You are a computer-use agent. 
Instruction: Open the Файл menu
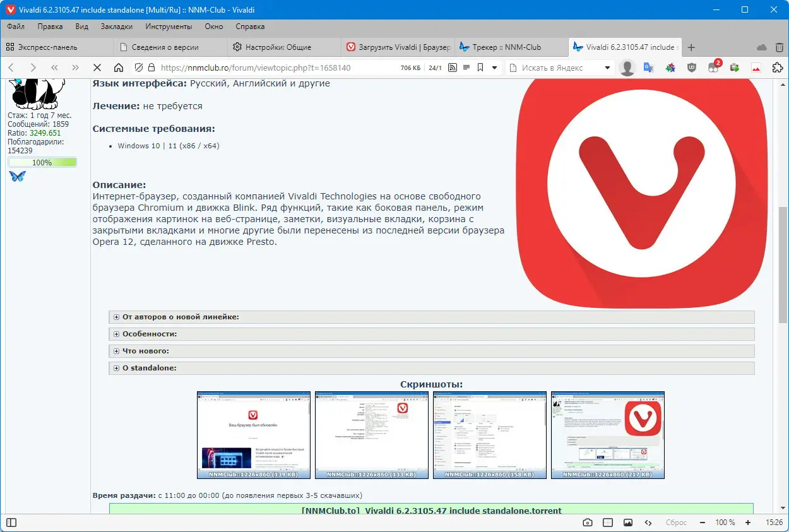click(16, 27)
